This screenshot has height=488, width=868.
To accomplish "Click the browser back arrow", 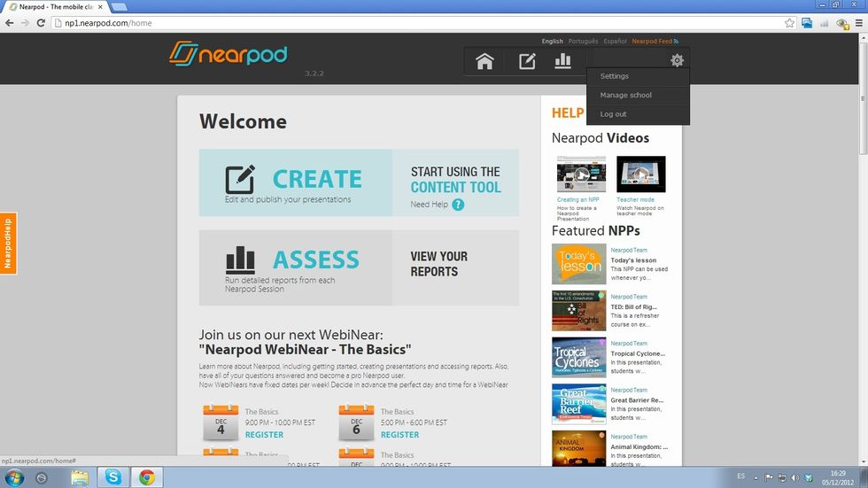I will click(9, 23).
